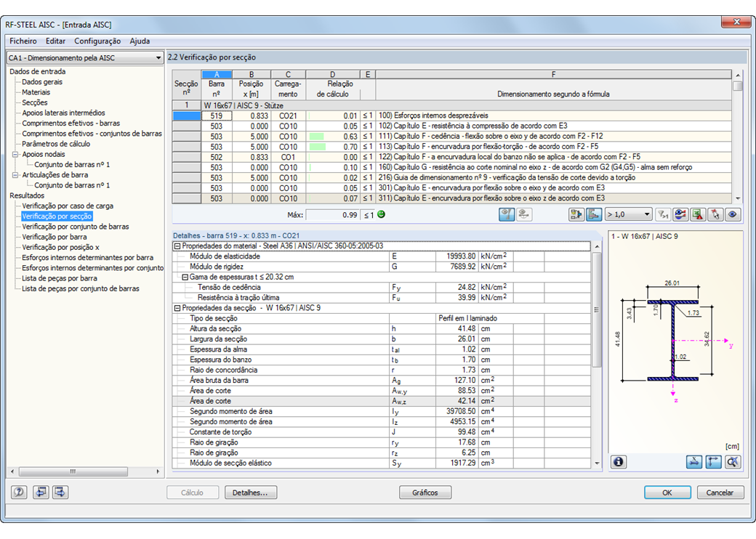The width and height of the screenshot is (756, 539).
Task: Go to previous input window arrow icon
Action: point(41,492)
